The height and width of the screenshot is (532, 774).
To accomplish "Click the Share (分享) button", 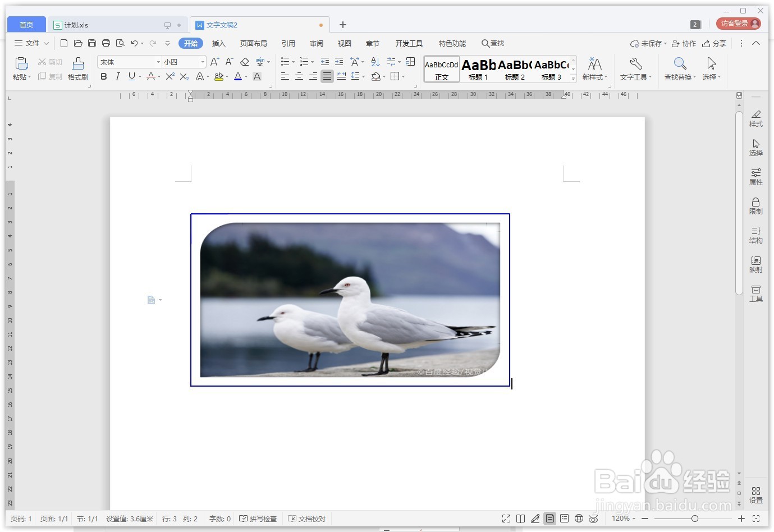I will click(715, 43).
